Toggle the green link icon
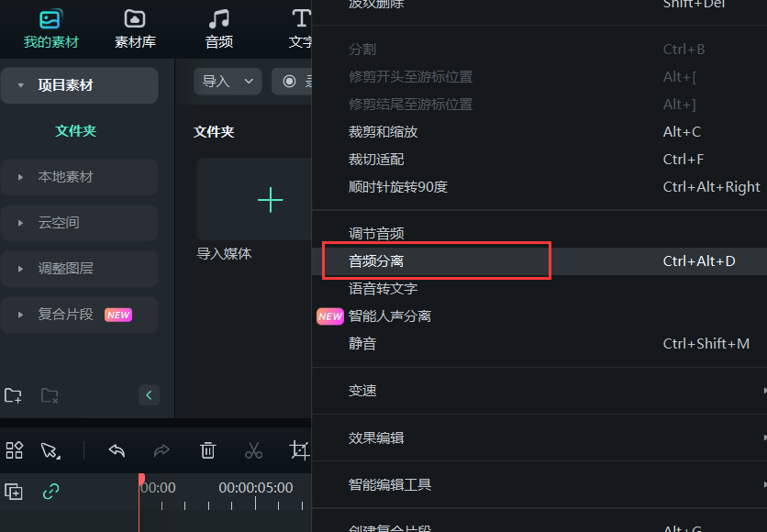The height and width of the screenshot is (532, 767). click(50, 492)
